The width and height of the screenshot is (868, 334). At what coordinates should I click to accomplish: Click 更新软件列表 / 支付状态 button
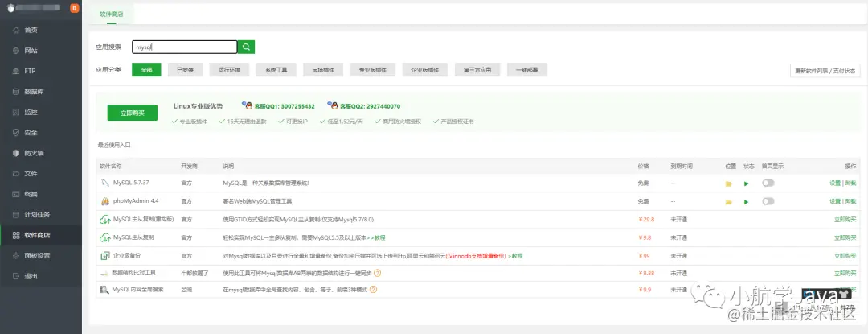pos(825,71)
